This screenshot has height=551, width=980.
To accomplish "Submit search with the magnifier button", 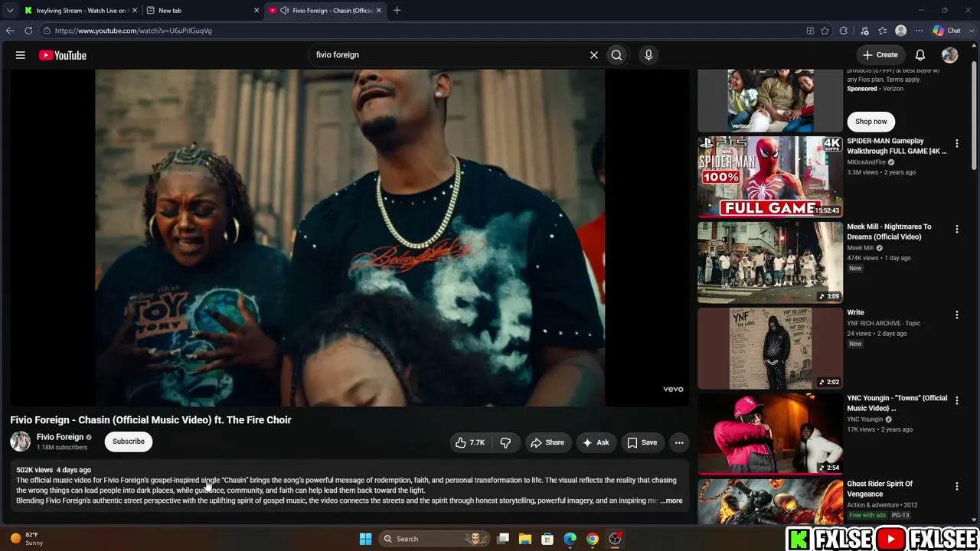I will pos(616,55).
